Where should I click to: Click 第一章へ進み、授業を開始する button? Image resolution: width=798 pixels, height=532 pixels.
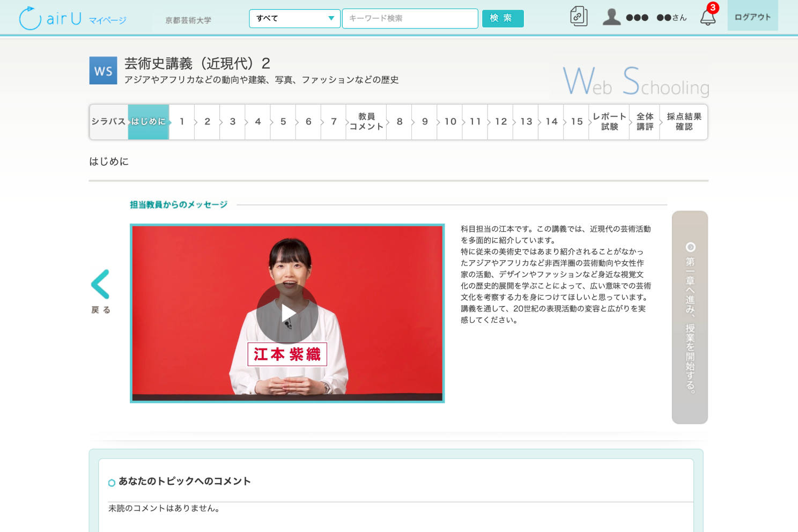pyautogui.click(x=690, y=317)
